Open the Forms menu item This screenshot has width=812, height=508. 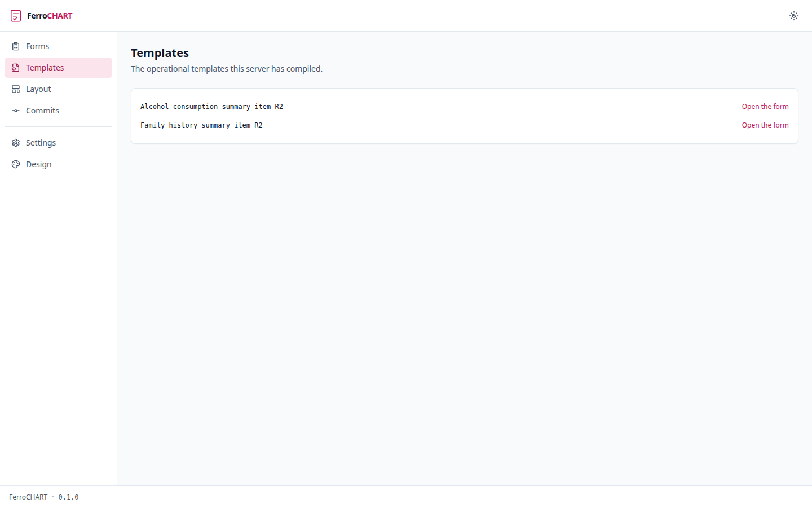click(58, 46)
